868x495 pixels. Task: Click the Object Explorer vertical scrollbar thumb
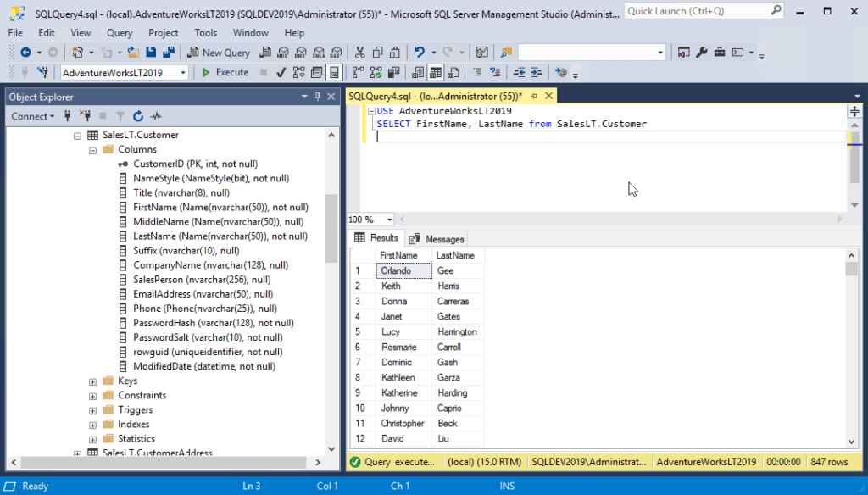click(x=331, y=228)
